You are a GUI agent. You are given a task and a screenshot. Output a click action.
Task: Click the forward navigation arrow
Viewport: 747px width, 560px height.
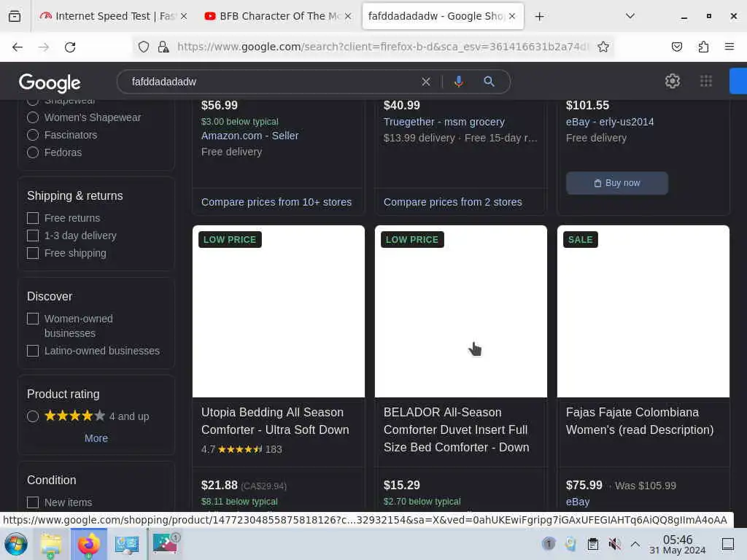[x=44, y=47]
